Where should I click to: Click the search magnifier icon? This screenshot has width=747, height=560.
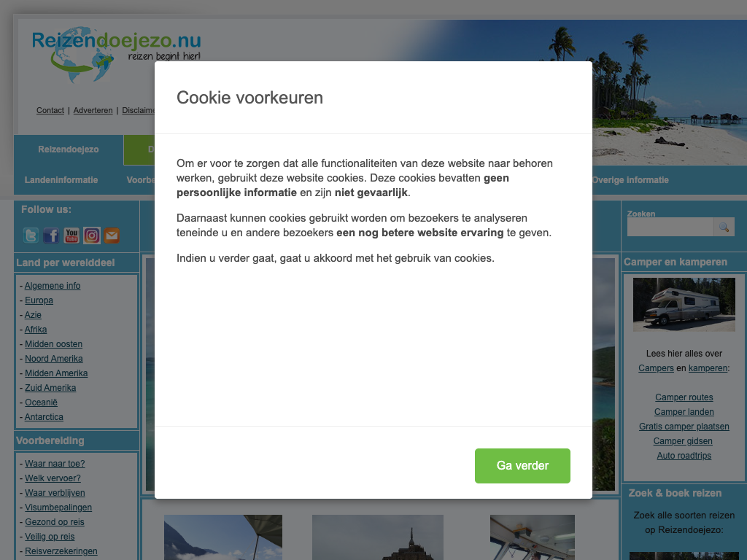[x=724, y=227]
